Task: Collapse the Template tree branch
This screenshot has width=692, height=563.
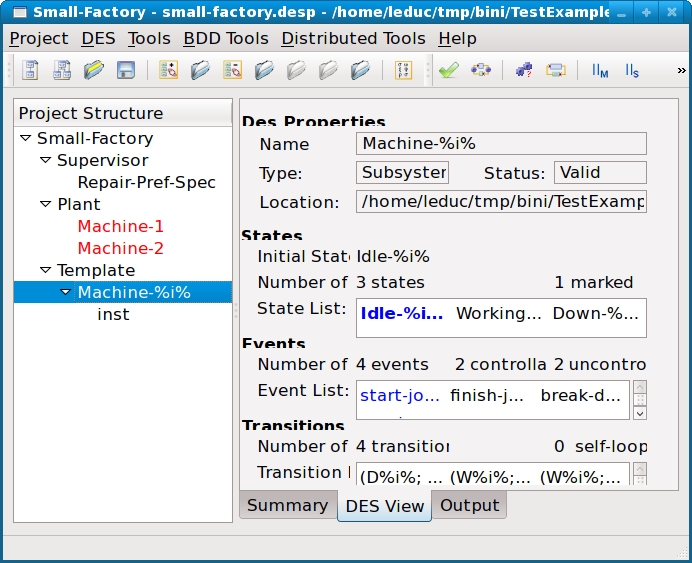Action: (46, 271)
